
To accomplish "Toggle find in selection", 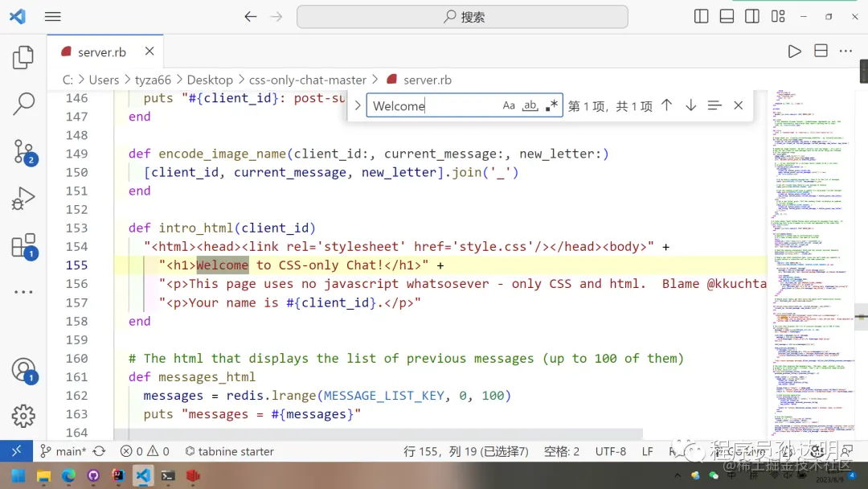I will coord(714,105).
